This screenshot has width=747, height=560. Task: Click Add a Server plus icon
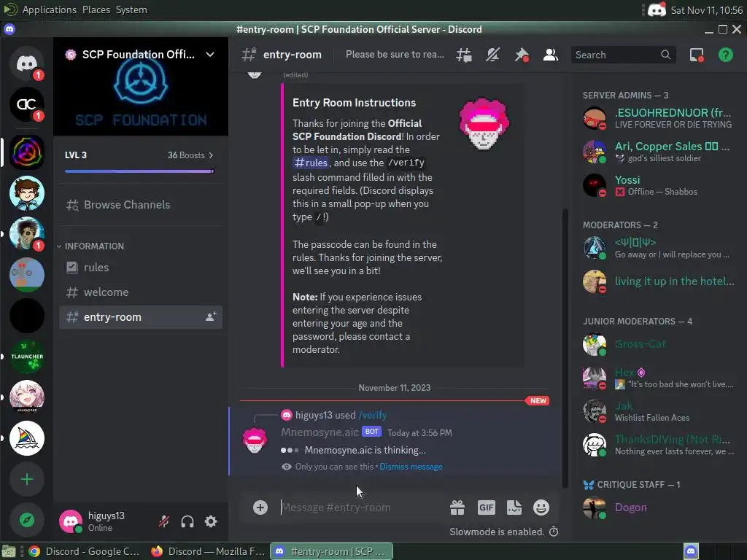pyautogui.click(x=27, y=479)
